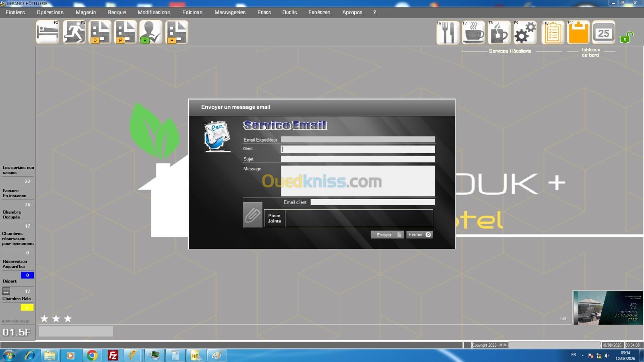
Task: Open Google Chrome from the taskbar
Action: pyautogui.click(x=92, y=356)
